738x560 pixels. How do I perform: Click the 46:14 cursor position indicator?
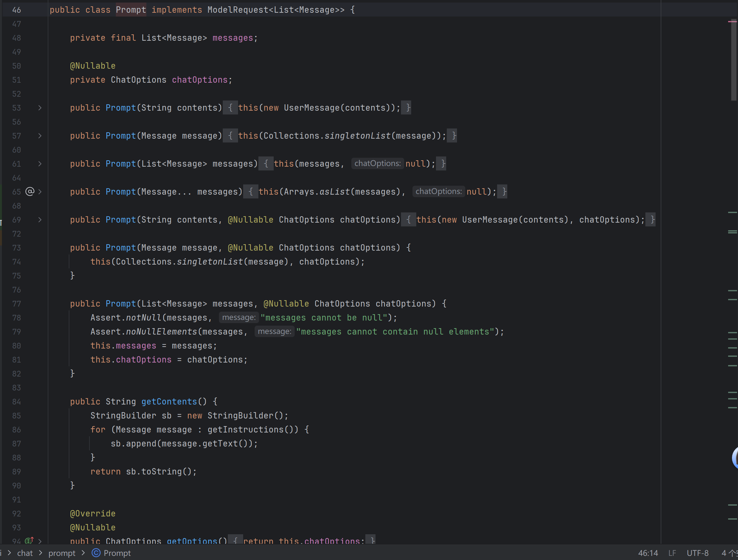pos(648,553)
